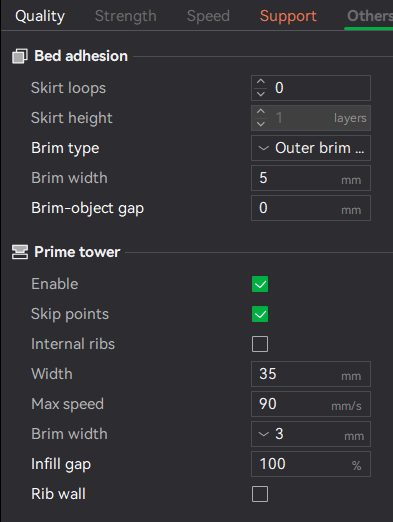Click the Prime tower section icon
Image resolution: width=393 pixels, height=522 pixels.
click(x=20, y=252)
